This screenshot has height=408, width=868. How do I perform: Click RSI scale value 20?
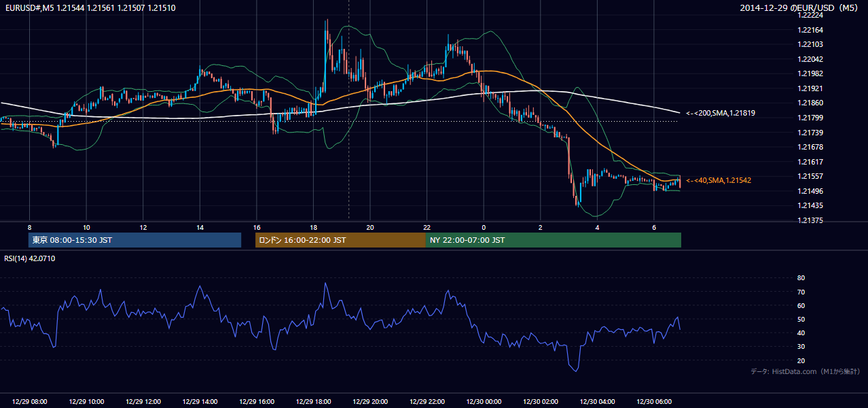(x=801, y=360)
